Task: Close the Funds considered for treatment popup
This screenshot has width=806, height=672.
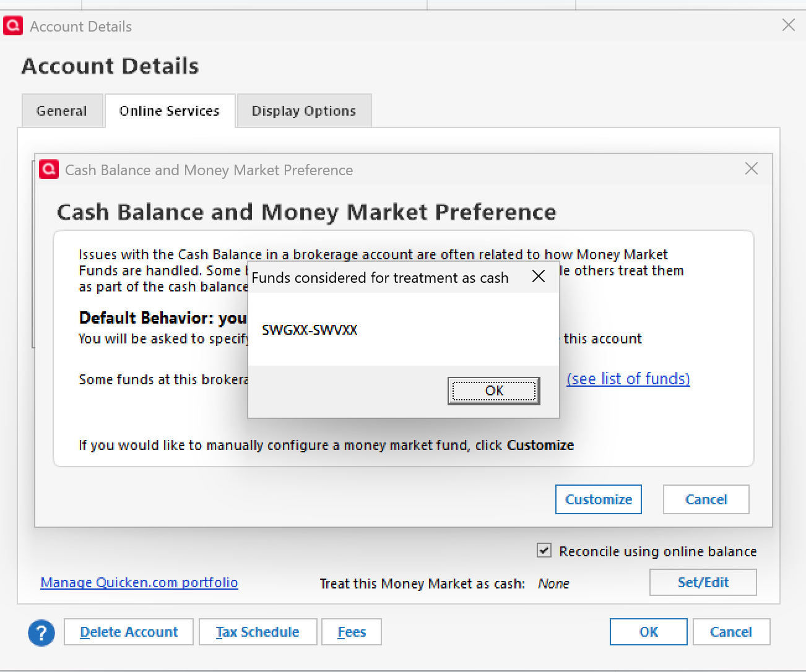Action: pos(539,277)
